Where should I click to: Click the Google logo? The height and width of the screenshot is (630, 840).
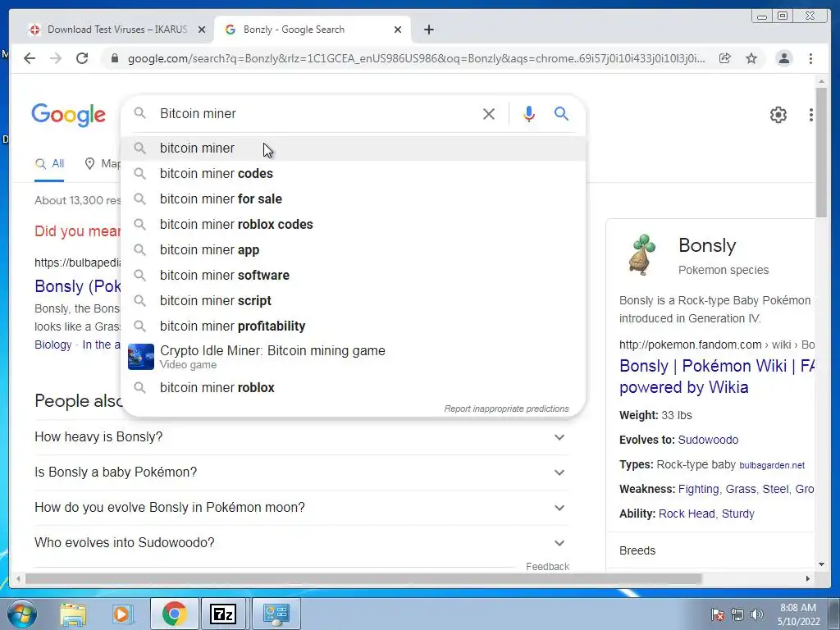point(69,115)
